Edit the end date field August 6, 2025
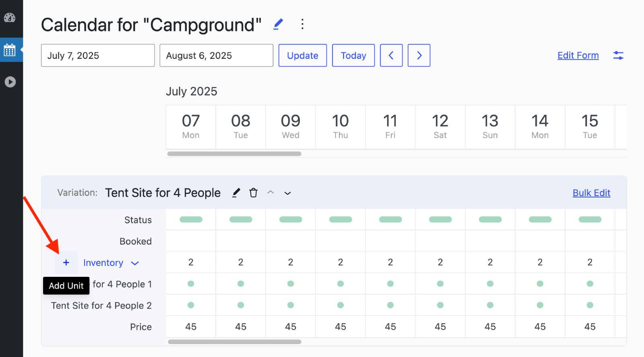 click(217, 55)
